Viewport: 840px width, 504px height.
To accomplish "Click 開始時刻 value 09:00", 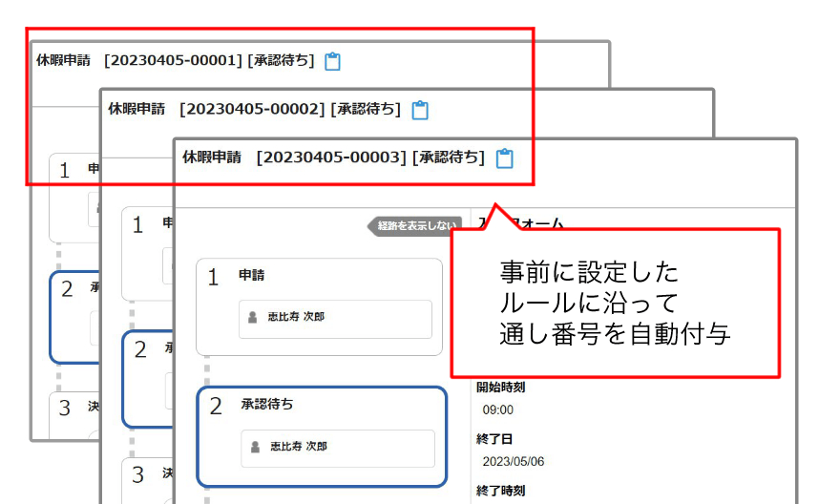I will 497,410.
